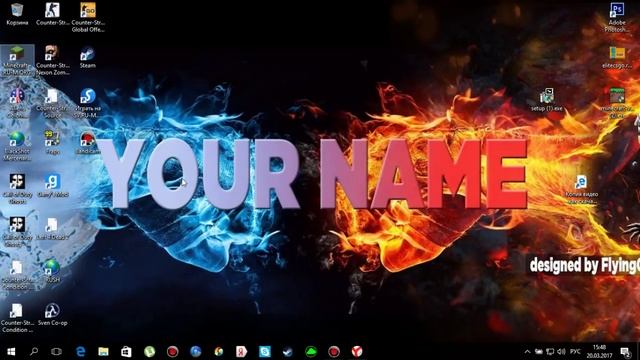Open the Left 4 Dead shortcut
Viewport: 640px width, 360px height.
[52, 229]
